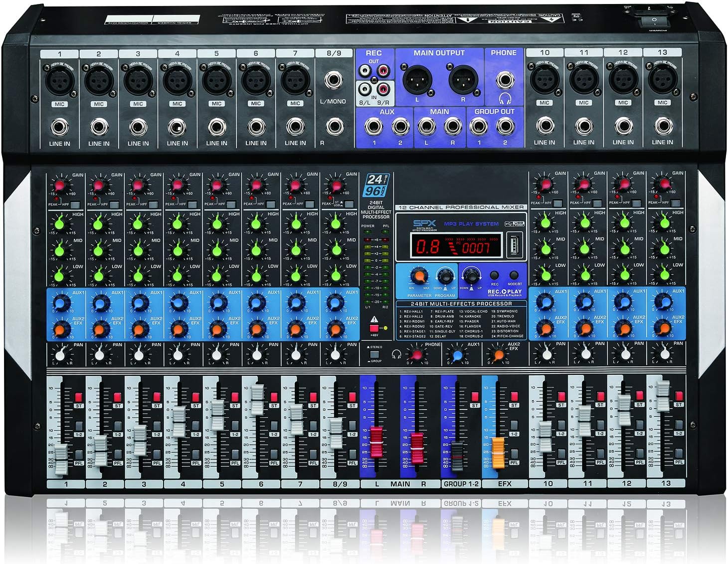Rotate the PROGRAM selector to change effect
The image size is (728, 564).
(x=444, y=277)
